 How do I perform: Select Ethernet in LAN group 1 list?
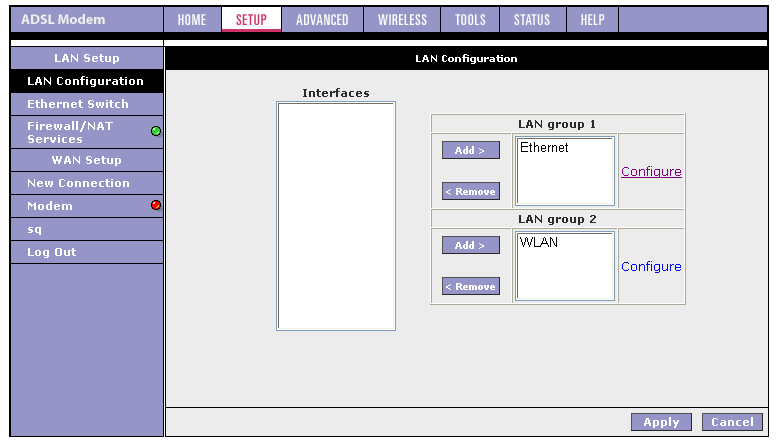coord(544,148)
